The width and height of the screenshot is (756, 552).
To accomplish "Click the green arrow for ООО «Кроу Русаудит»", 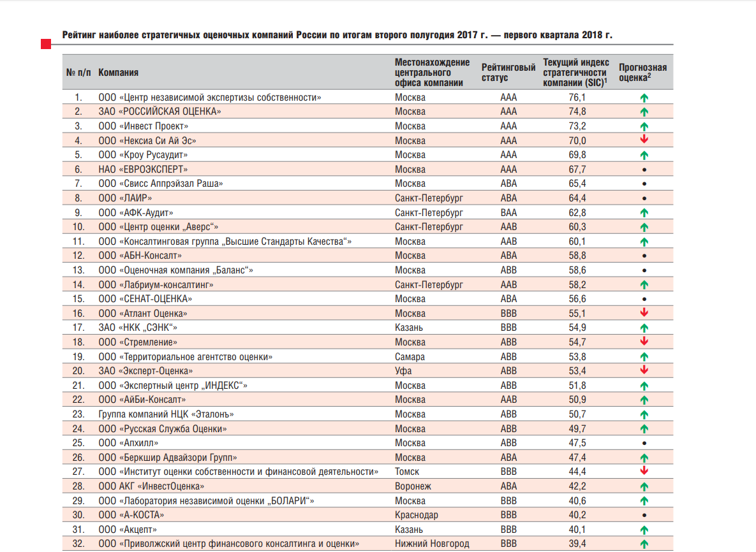I will pyautogui.click(x=644, y=155).
